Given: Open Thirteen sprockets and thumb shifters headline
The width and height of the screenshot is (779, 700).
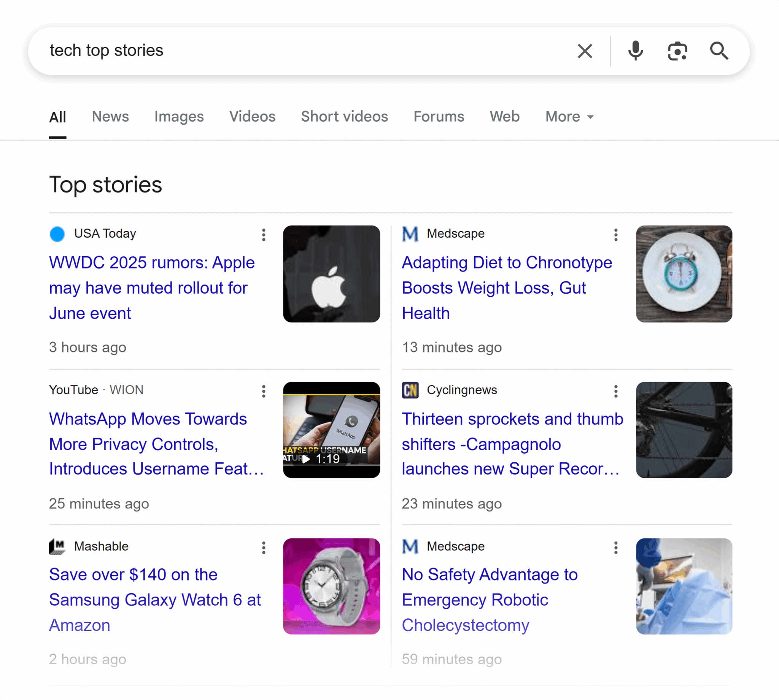Looking at the screenshot, I should coord(512,444).
